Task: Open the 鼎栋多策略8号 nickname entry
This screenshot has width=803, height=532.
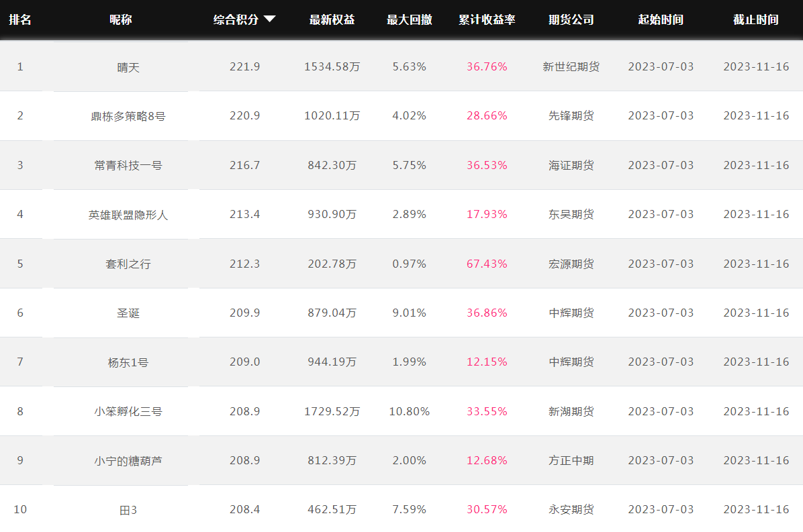Action: 128,116
